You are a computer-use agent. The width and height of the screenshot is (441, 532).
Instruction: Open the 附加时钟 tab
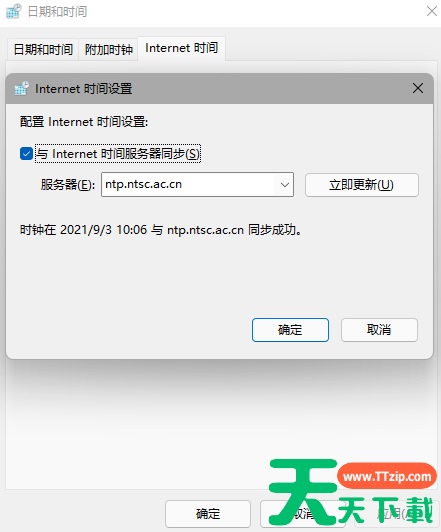pos(109,50)
